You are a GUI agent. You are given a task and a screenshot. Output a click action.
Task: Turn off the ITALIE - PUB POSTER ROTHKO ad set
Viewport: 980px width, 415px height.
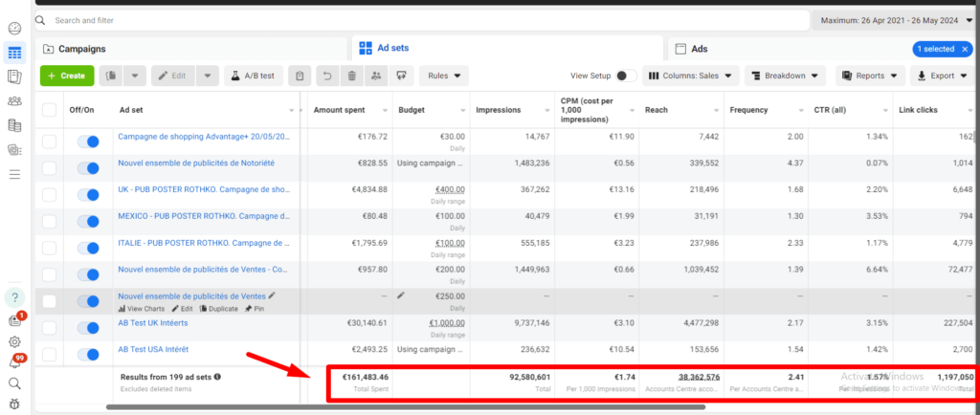[x=88, y=249]
